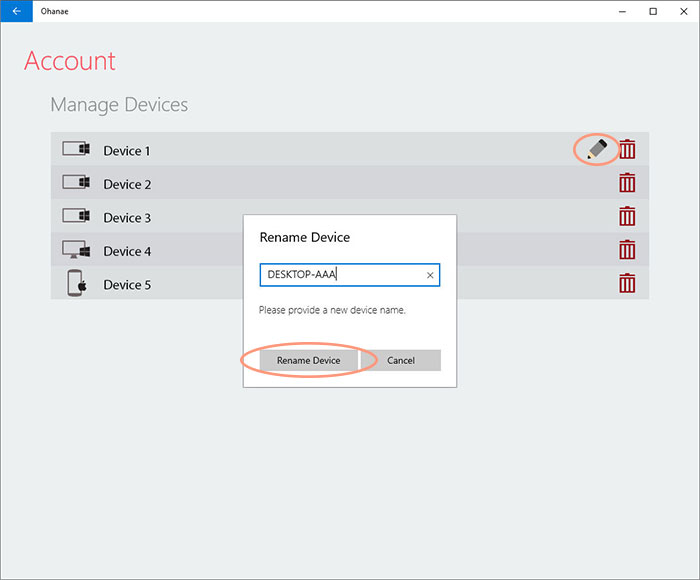Click the trash can next to Device 4
The width and height of the screenshot is (700, 580).
(x=627, y=250)
